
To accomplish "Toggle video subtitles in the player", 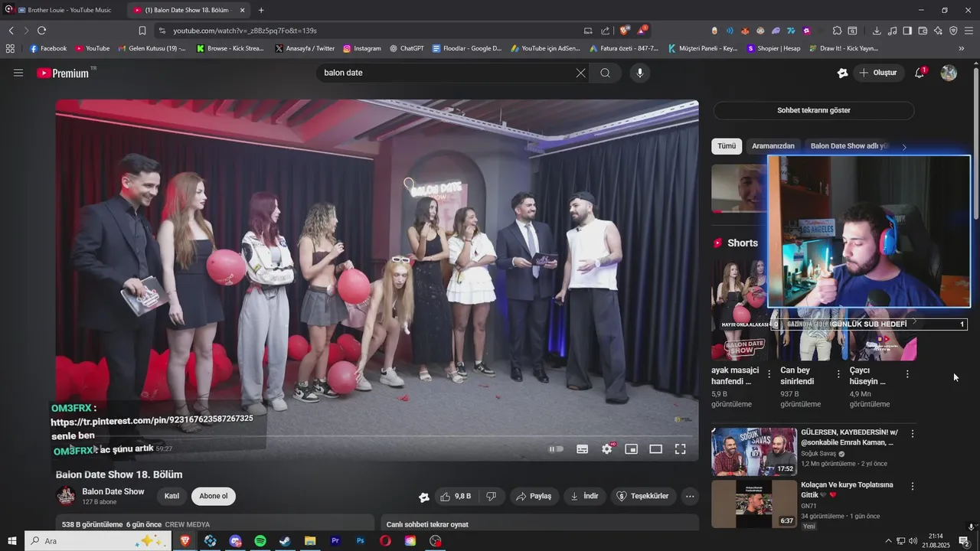I will 582,449.
